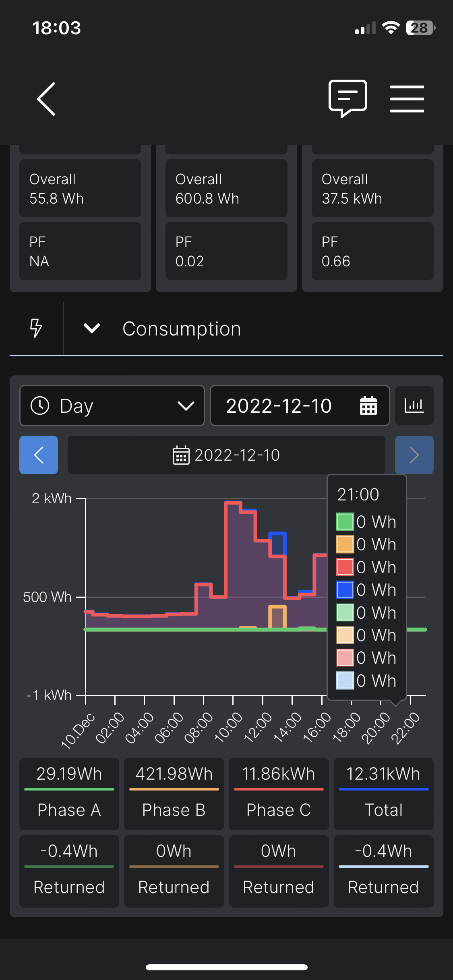Toggle Phase C consumption series
Screen dimensions: 453x980
[x=279, y=793]
